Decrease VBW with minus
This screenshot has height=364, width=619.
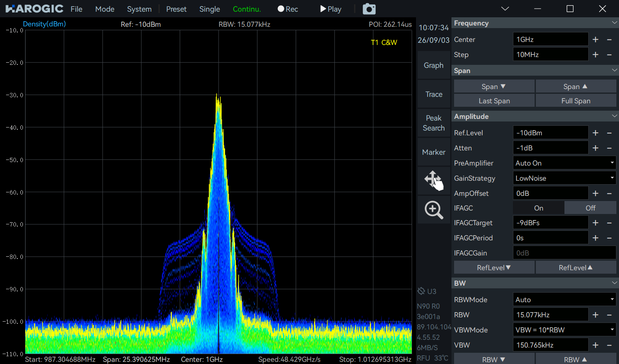click(609, 345)
